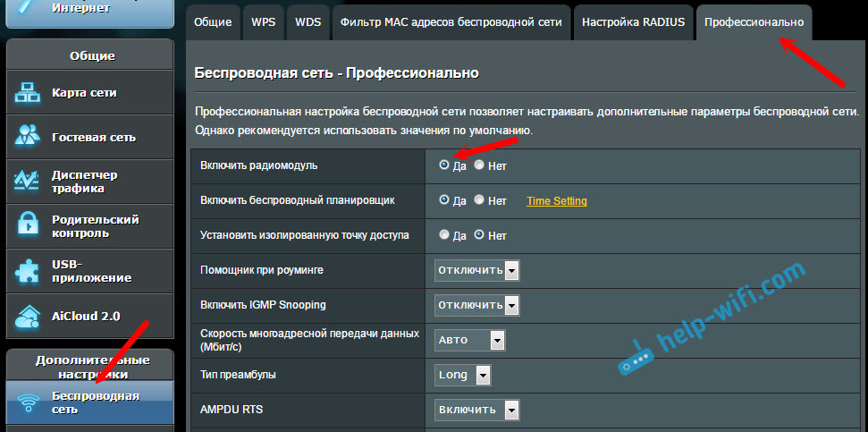Click the Помощник при роуминге label

[262, 270]
